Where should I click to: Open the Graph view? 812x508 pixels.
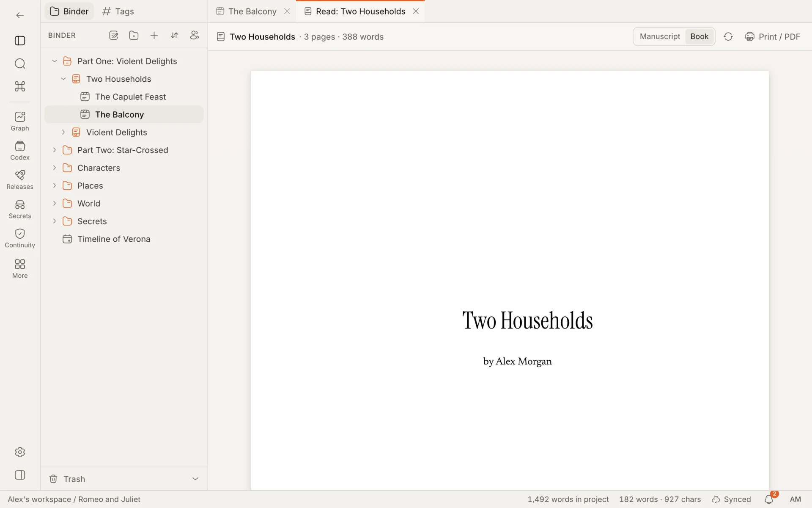(x=20, y=121)
